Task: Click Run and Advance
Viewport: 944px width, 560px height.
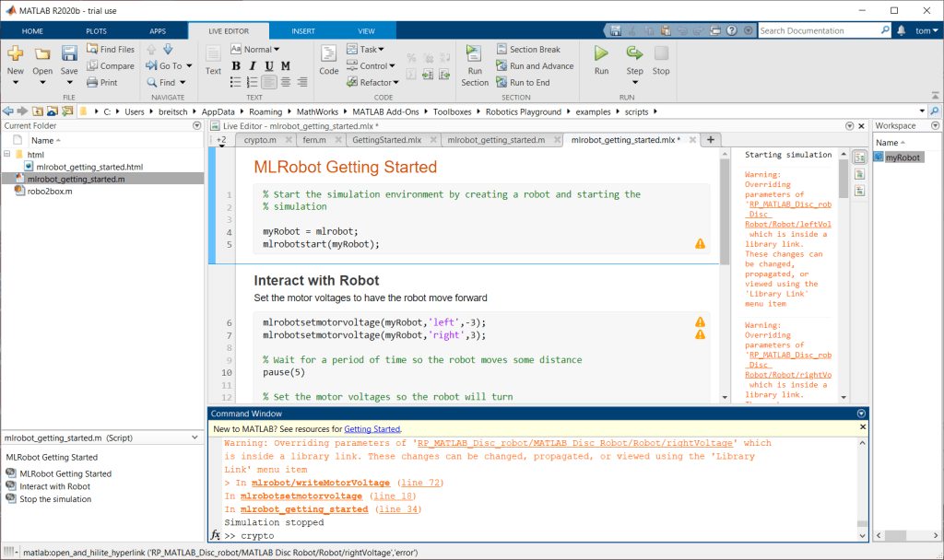Action: (534, 66)
